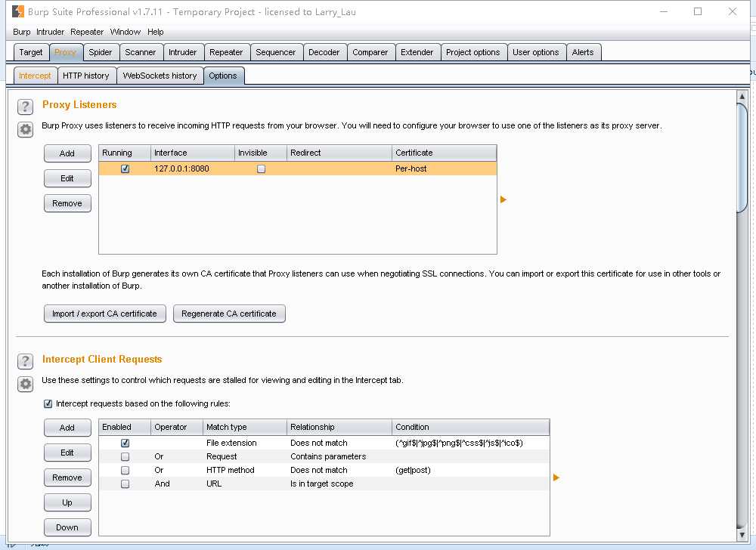The height and width of the screenshot is (550, 756).
Task: Open the Help menu
Action: coord(155,32)
